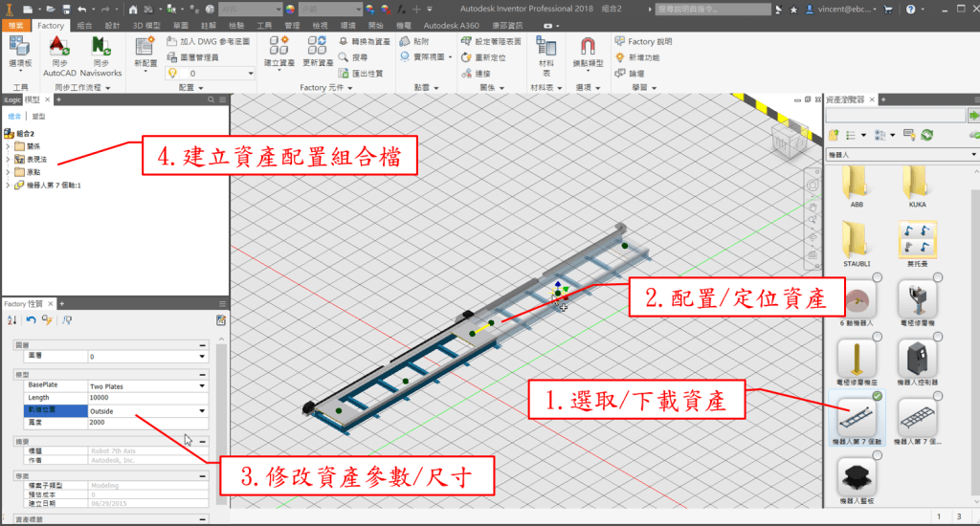Click the 更新資產 update asset icon

(317, 48)
